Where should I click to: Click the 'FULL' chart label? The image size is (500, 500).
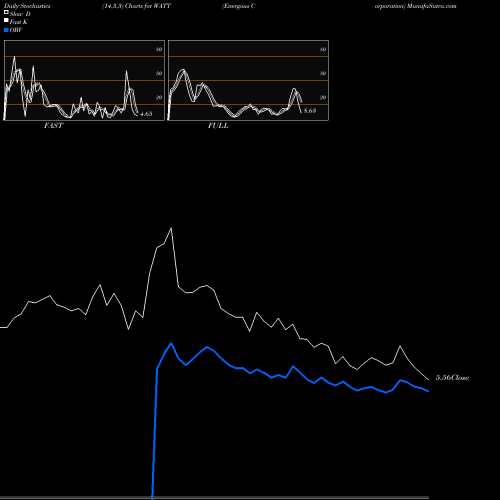(218, 125)
